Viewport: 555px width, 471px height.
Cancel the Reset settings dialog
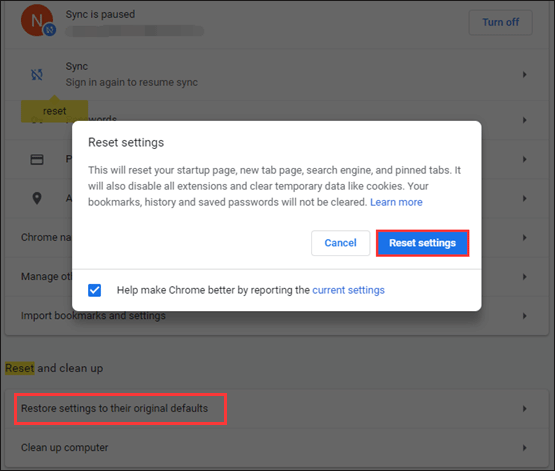pyautogui.click(x=341, y=243)
